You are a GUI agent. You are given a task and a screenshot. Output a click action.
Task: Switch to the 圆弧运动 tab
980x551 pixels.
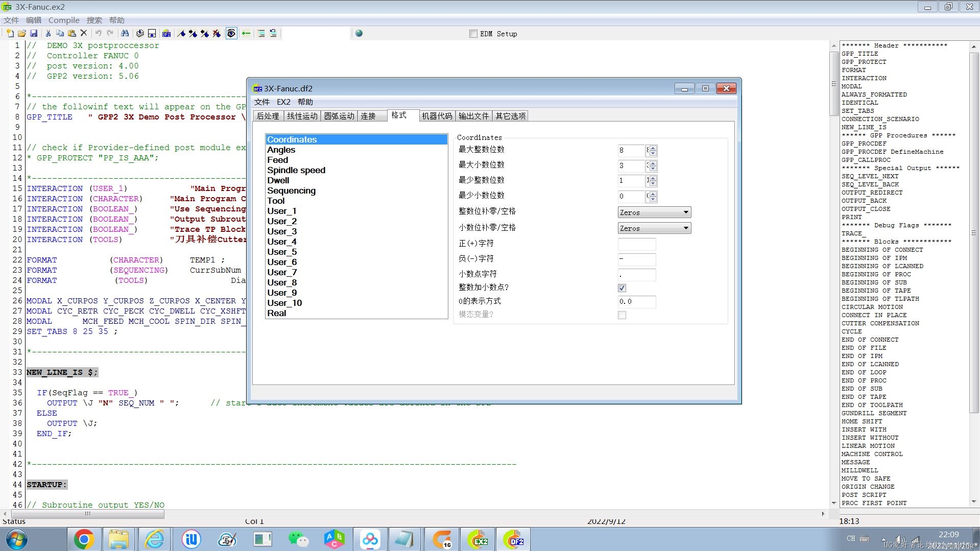pos(339,116)
